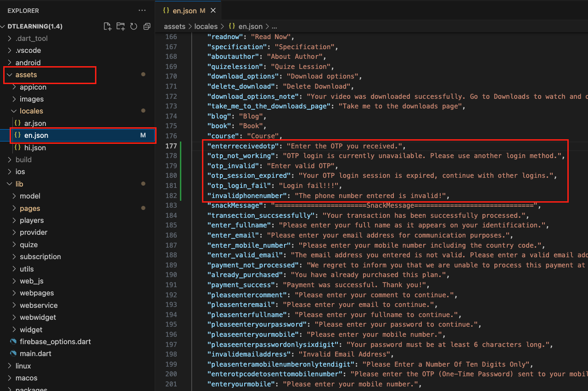Collapse the assets folder
Viewport: 588px width, 391px height.
coord(26,74)
